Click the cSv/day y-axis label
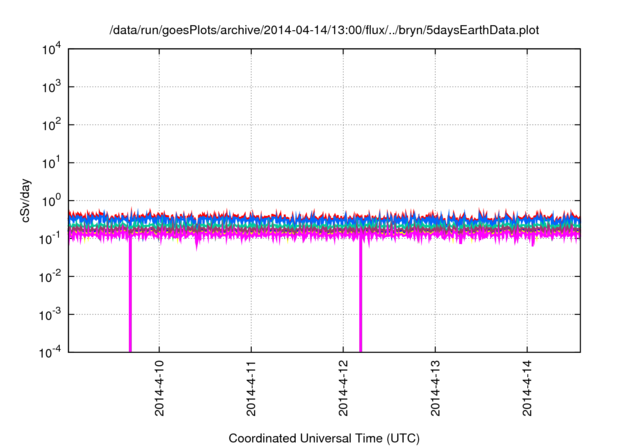Viewport: 640px width, 448px height. click(26, 200)
